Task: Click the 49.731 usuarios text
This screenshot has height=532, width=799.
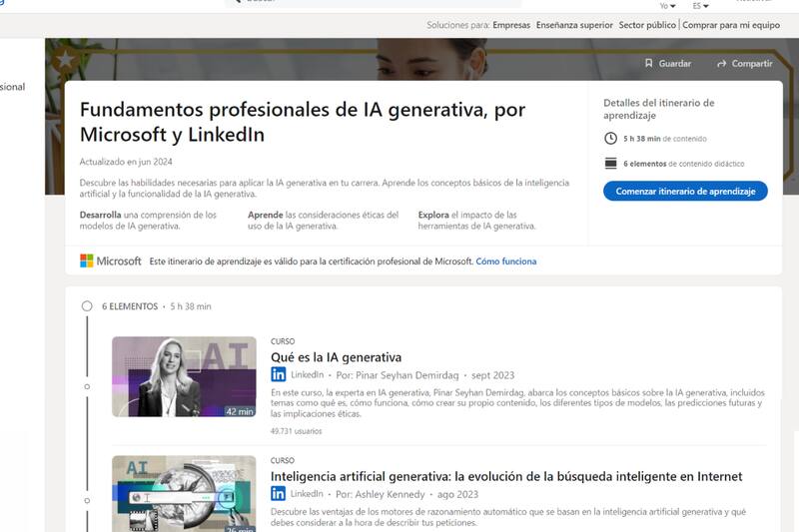Action: [x=296, y=431]
